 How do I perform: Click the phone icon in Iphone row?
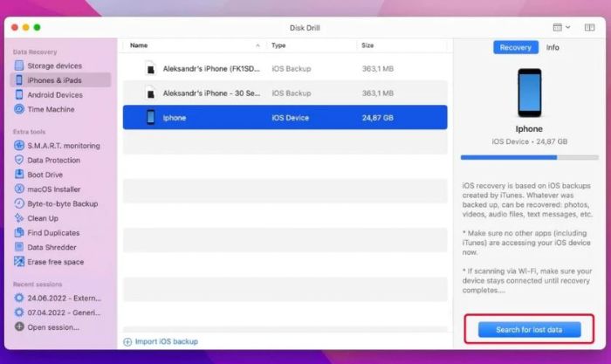coord(150,117)
